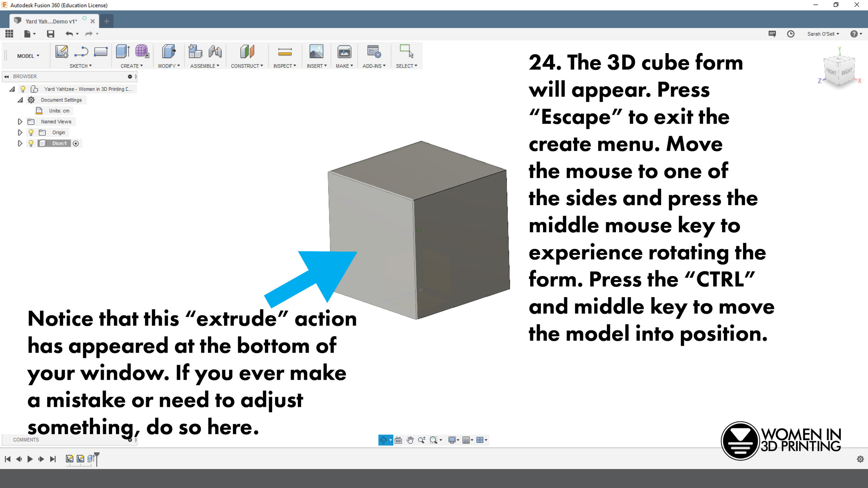Open the Sarah O'Sell account dropdown
This screenshot has height=488, width=868.
[x=823, y=34]
